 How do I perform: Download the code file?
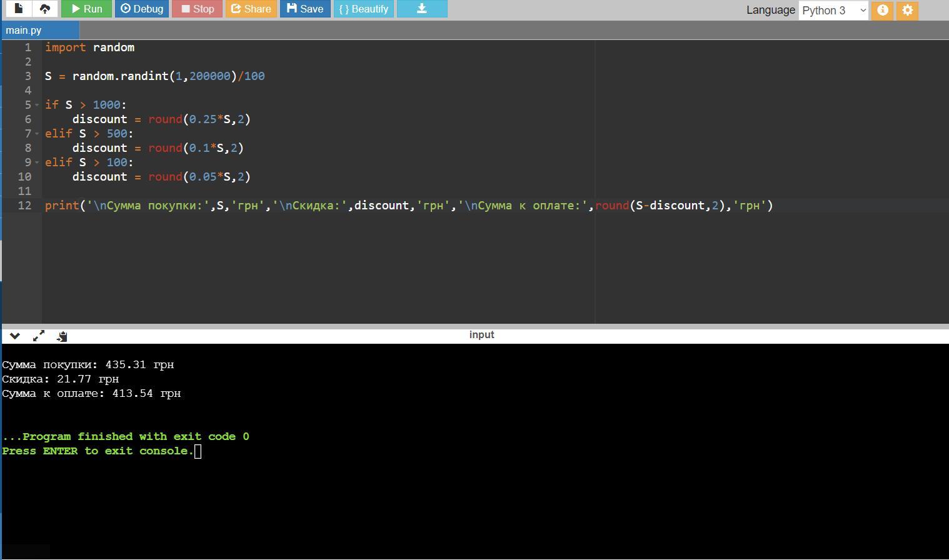tap(422, 9)
